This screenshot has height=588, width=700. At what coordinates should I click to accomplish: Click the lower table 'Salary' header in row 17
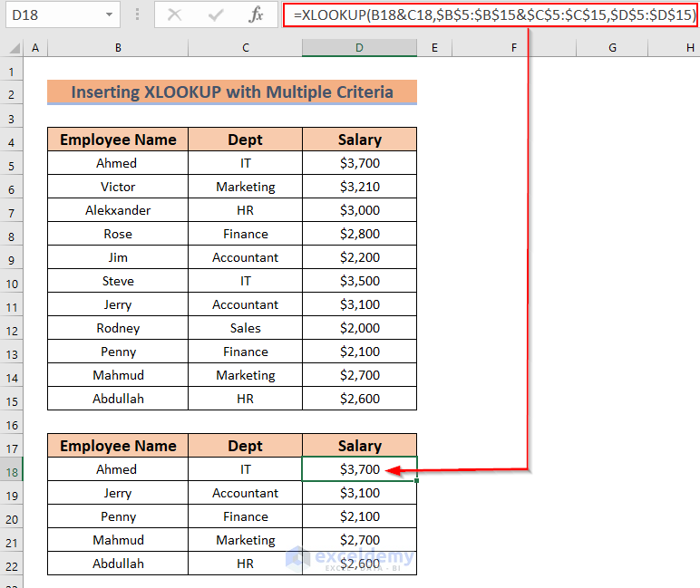359,446
